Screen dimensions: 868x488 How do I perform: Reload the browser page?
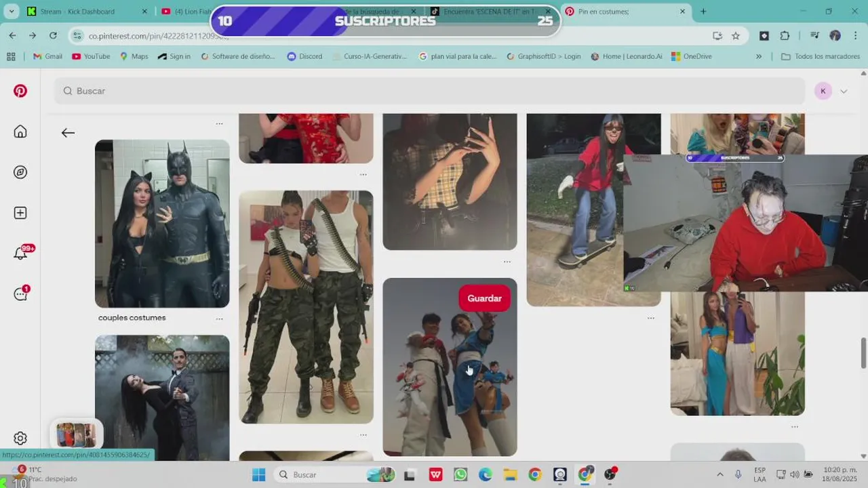click(x=53, y=35)
